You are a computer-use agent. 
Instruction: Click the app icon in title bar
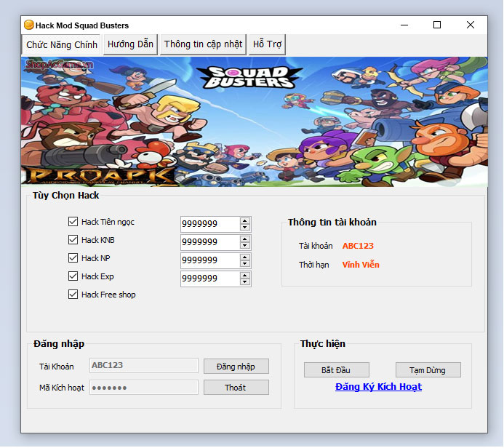pyautogui.click(x=29, y=25)
